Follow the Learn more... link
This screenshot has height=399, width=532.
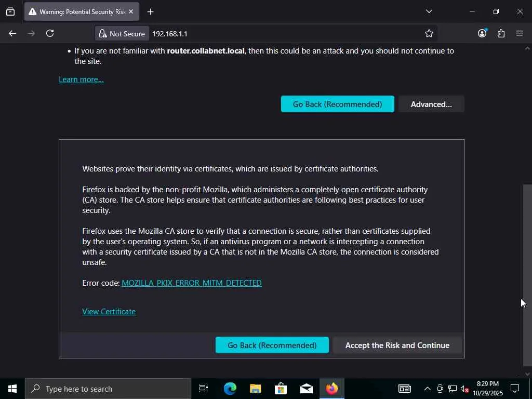point(82,79)
